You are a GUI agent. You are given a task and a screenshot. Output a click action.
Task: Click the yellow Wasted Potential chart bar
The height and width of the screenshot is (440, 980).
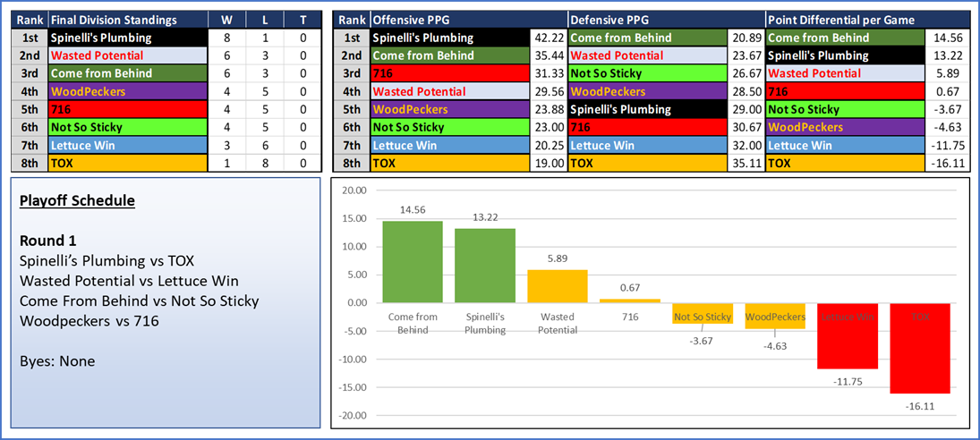point(558,286)
